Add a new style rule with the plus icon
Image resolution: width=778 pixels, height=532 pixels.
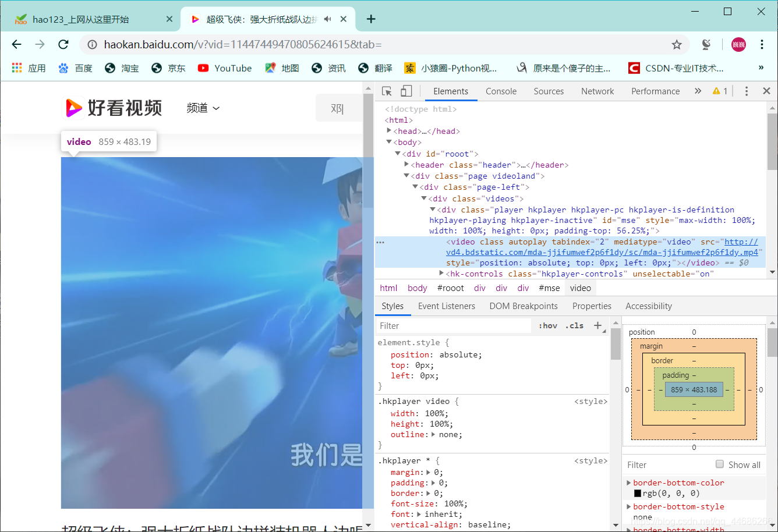pyautogui.click(x=597, y=326)
